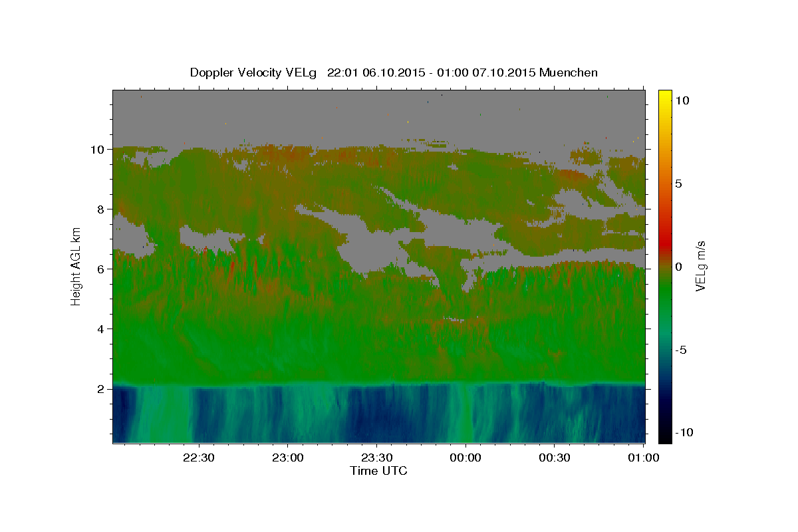Click the 00:00 time tick label

coord(465,458)
